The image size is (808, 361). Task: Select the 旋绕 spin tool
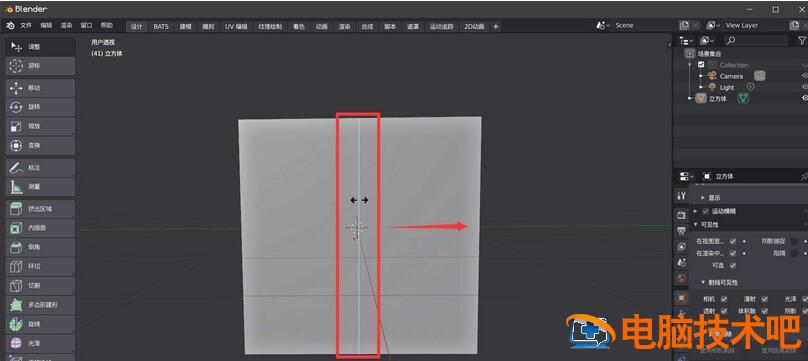tap(40, 324)
